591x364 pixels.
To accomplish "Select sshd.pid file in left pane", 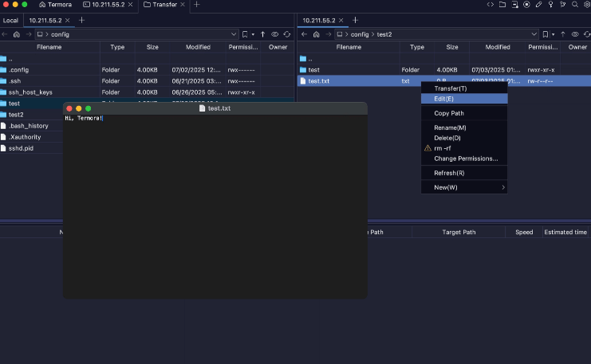I will [31, 148].
